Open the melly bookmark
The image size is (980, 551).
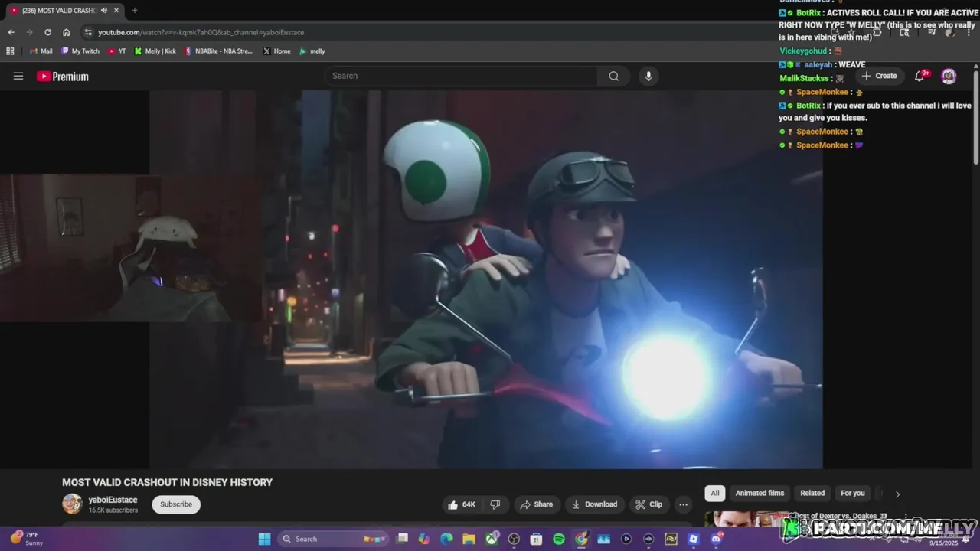(312, 51)
